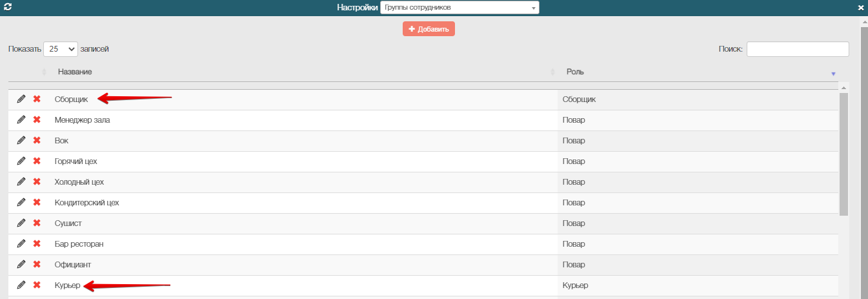Sort table by Роль column header
Viewport: 868px width, 299px height.
(x=575, y=72)
